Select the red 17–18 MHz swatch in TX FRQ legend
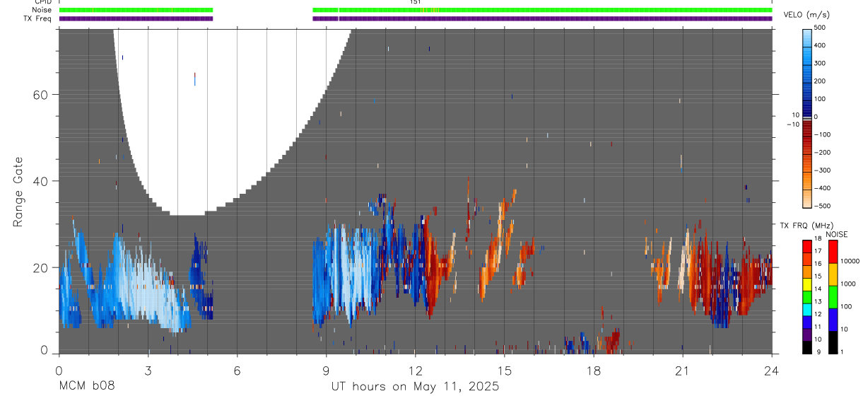 [x=807, y=246]
